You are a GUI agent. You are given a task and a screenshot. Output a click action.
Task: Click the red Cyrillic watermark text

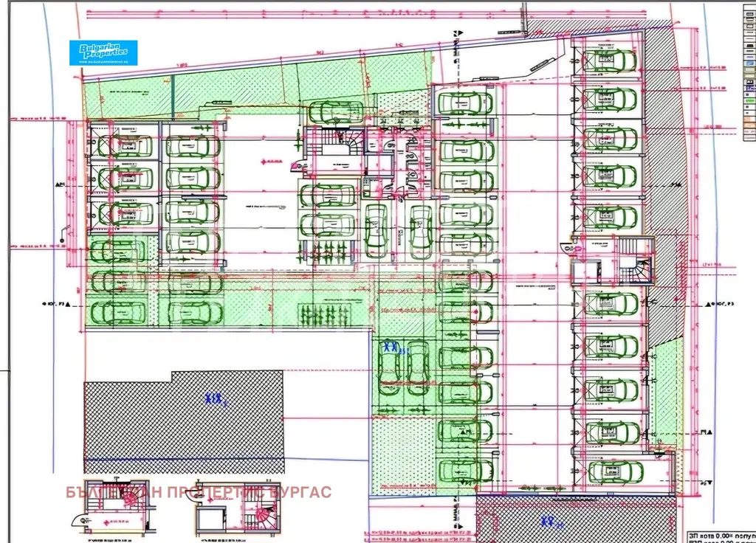click(x=199, y=492)
